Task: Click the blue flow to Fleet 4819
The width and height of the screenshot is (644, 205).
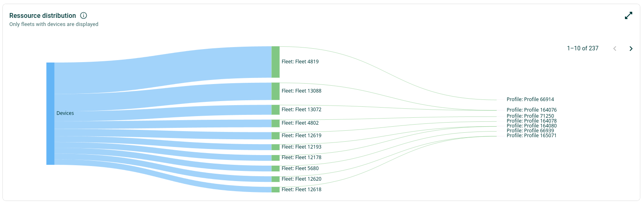Action: pos(162,69)
